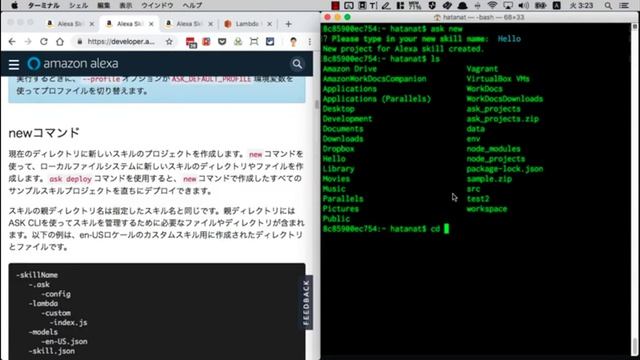
Task: Click package-lock.json in terminal listing
Action: coord(505,169)
